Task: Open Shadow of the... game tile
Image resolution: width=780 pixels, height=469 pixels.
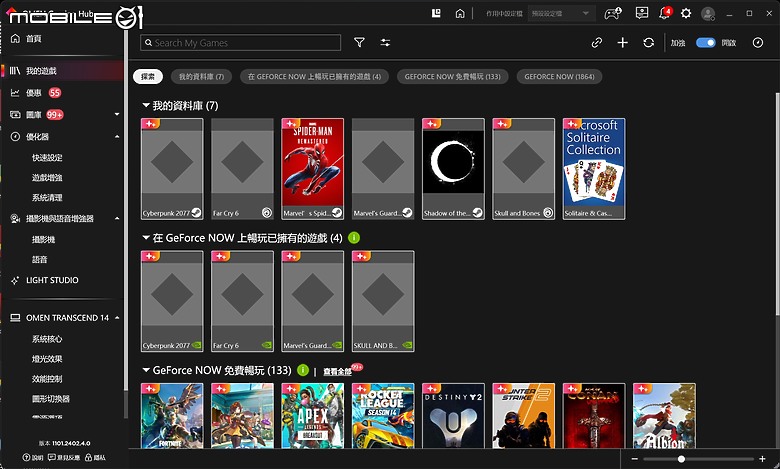Action: [x=453, y=169]
